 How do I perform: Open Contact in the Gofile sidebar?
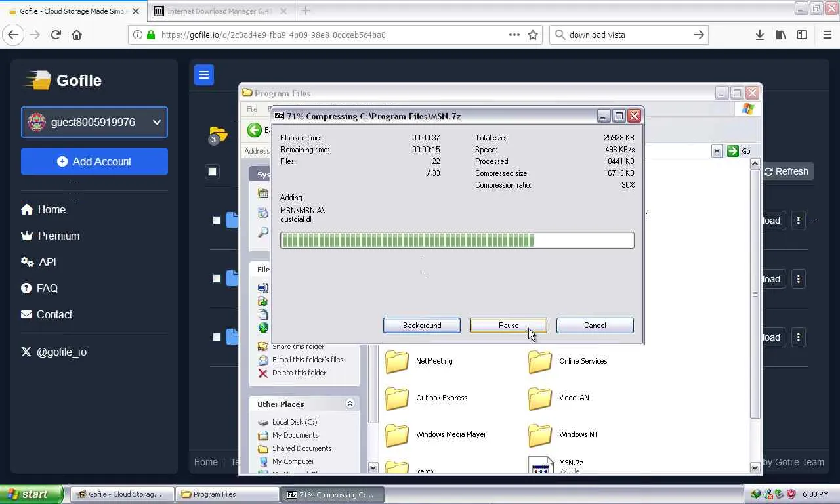pos(47,314)
